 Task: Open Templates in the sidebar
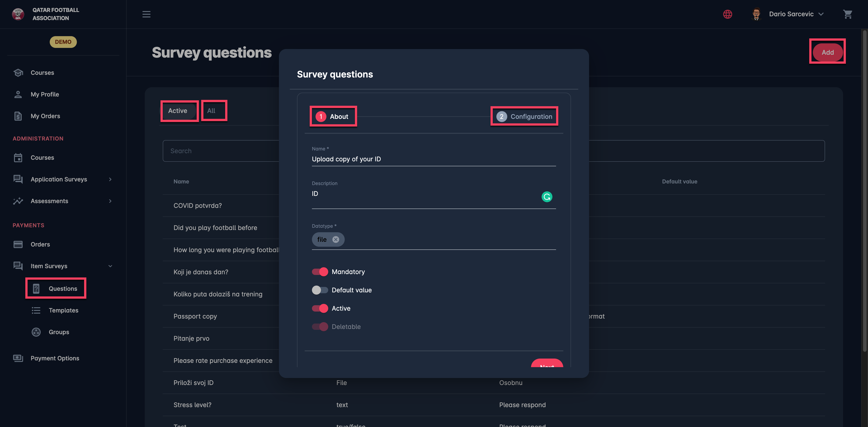pyautogui.click(x=63, y=310)
